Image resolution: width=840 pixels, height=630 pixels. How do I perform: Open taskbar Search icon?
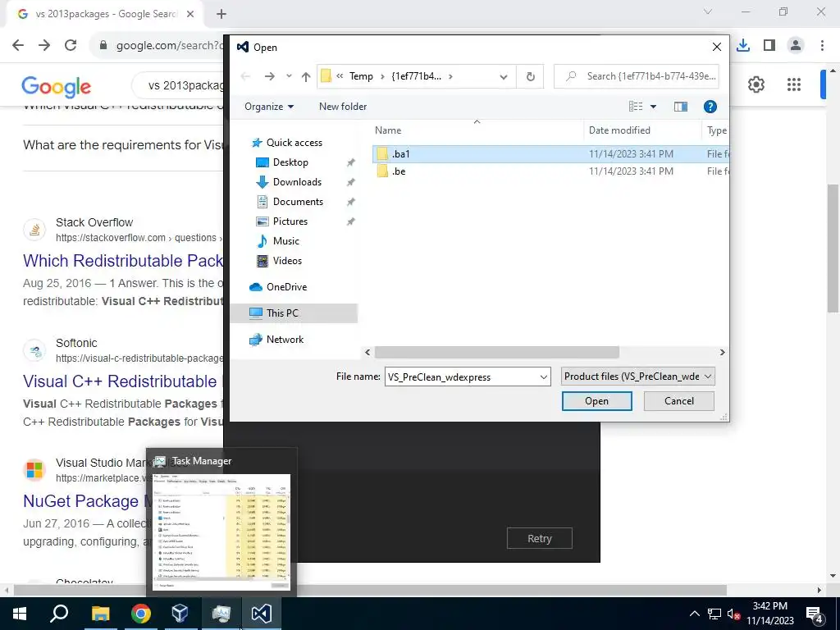click(x=59, y=614)
